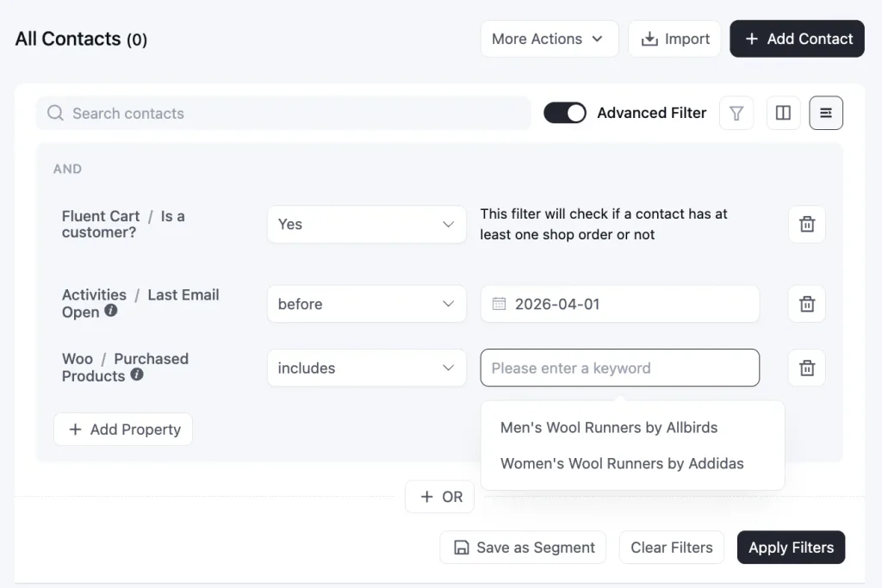Image resolution: width=882 pixels, height=588 pixels.
Task: Click info icon next to Last Email Open
Action: (111, 310)
